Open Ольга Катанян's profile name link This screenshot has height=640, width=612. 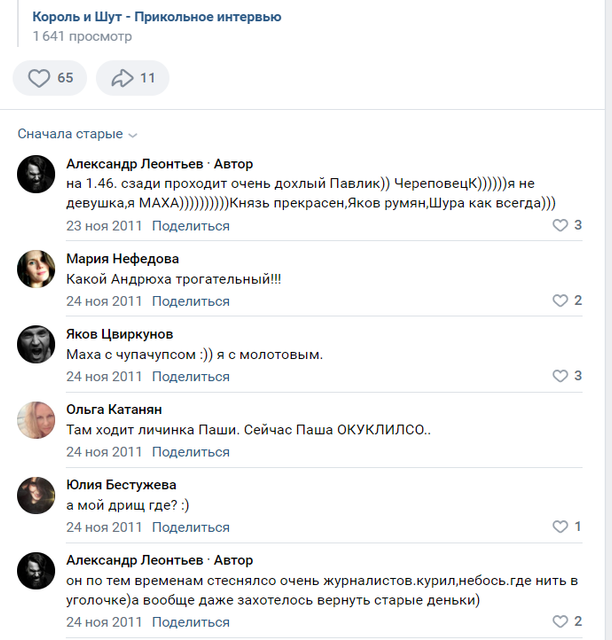[x=114, y=409]
